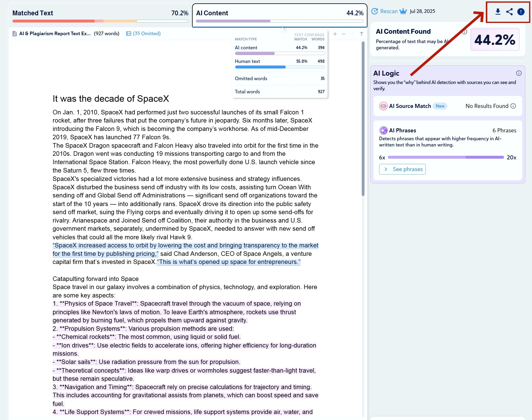The height and width of the screenshot is (420, 532).
Task: Expand See phrases button
Action: (x=402, y=169)
